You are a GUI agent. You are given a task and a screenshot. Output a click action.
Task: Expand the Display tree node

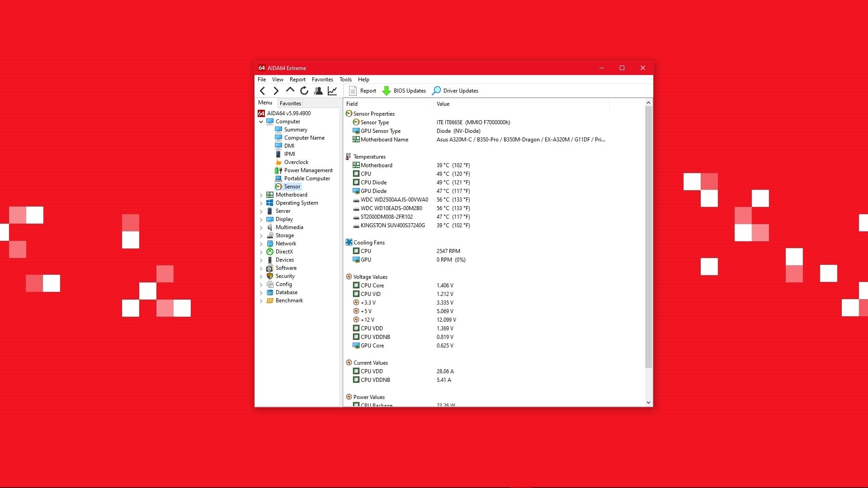tap(261, 220)
